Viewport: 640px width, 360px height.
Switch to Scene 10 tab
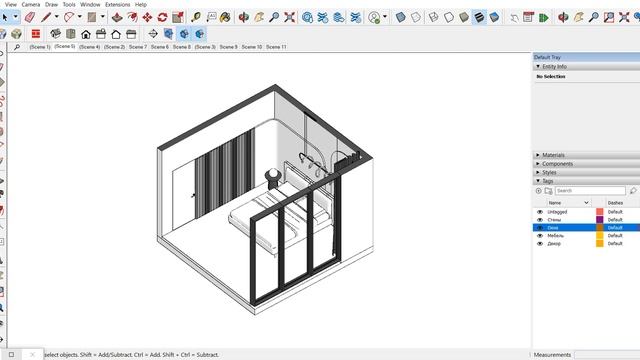click(251, 47)
